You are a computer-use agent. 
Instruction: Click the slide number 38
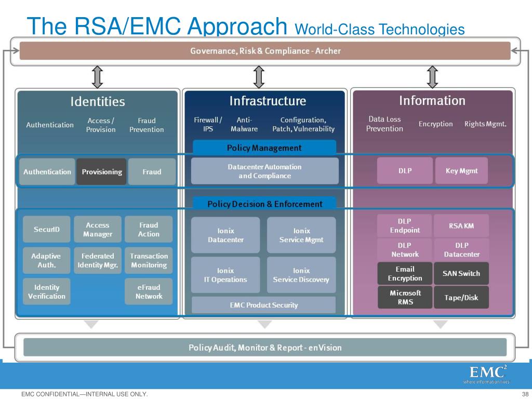[525, 394]
